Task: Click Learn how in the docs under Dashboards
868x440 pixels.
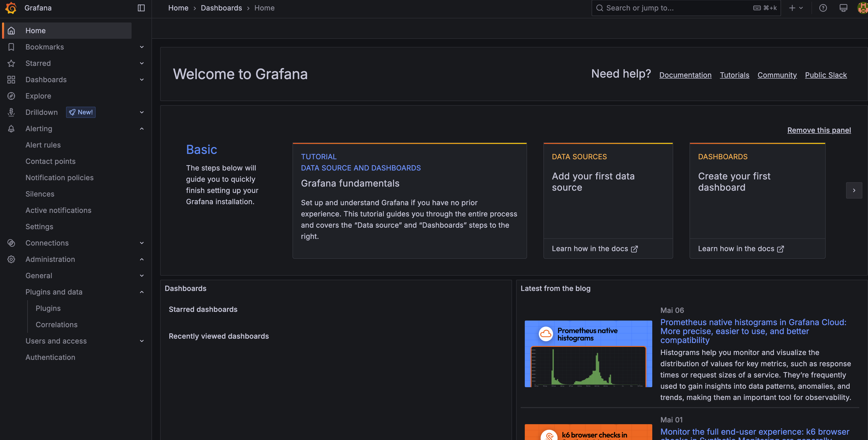Action: pos(741,249)
